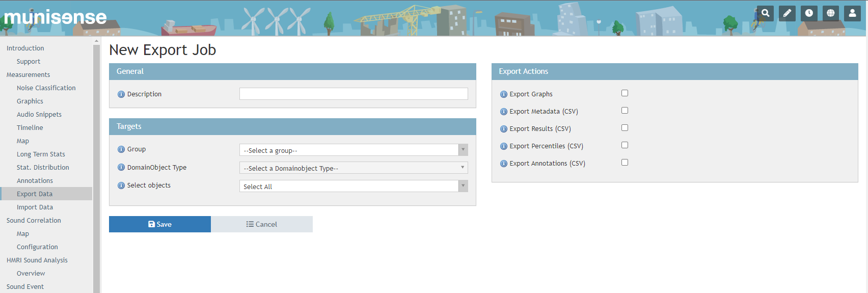Open Noise Classification in sidebar menu

(46, 88)
